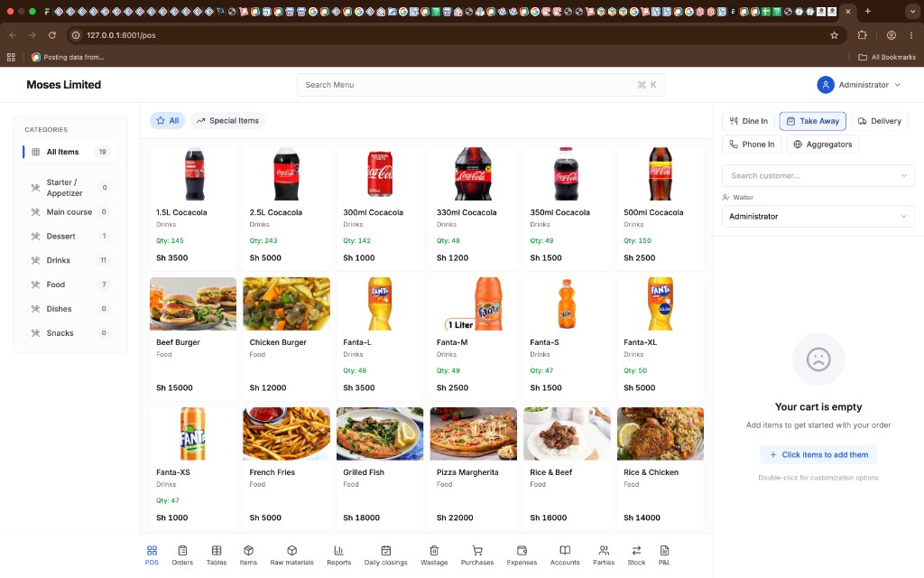Image resolution: width=924 pixels, height=578 pixels.
Task: Open the POS icon in bottom navigation
Action: tap(152, 550)
